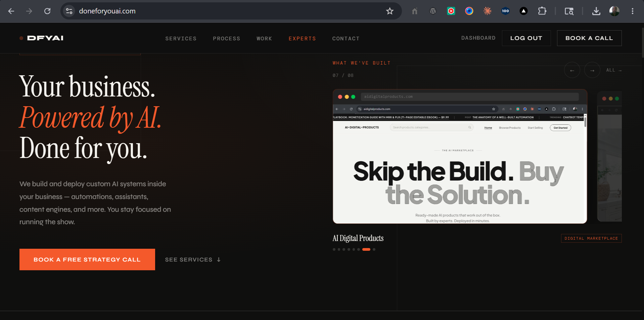Click the browser forward arrow
Viewport: 644px width, 320px height.
click(29, 11)
